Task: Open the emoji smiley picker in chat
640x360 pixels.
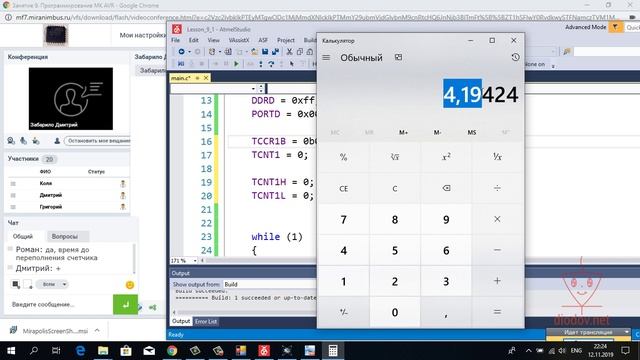Action: click(x=130, y=285)
